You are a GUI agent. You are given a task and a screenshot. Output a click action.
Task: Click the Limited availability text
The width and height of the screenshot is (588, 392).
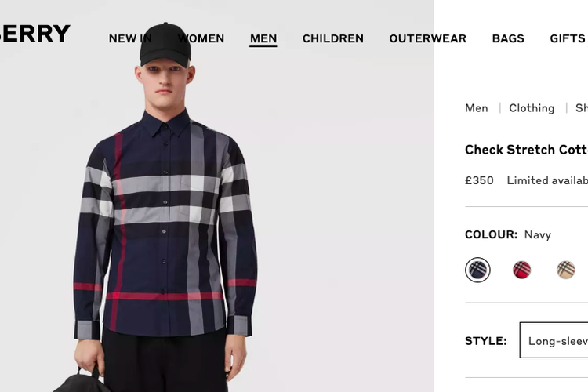(x=547, y=180)
